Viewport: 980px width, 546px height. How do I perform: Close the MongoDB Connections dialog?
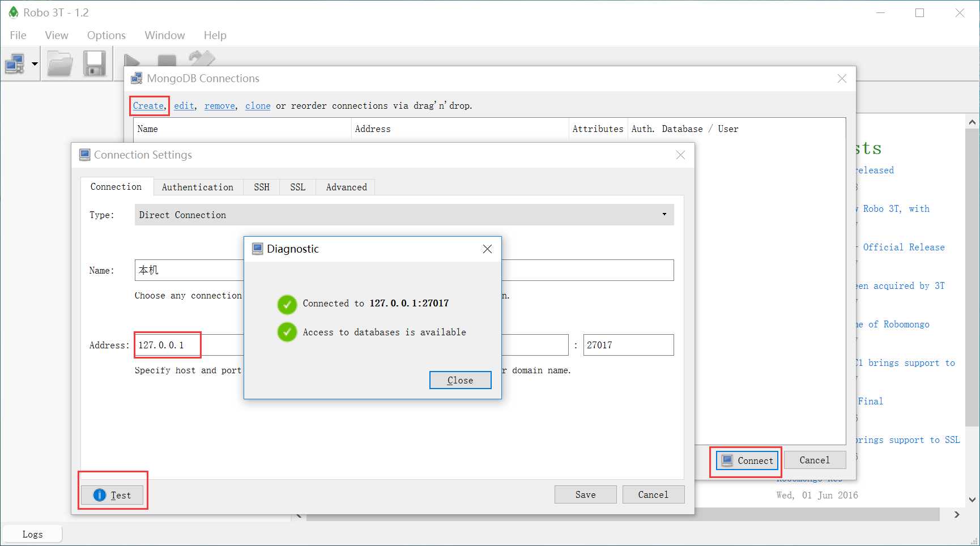[842, 79]
